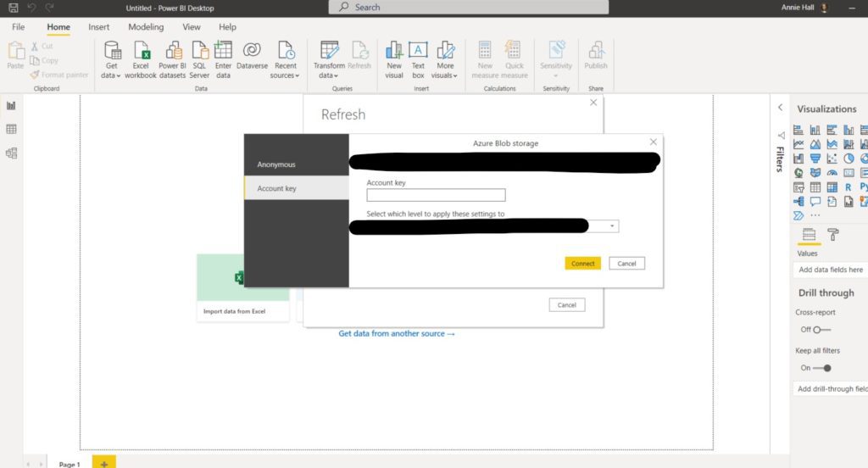
Task: Select the funnel chart visual
Action: coord(815,159)
